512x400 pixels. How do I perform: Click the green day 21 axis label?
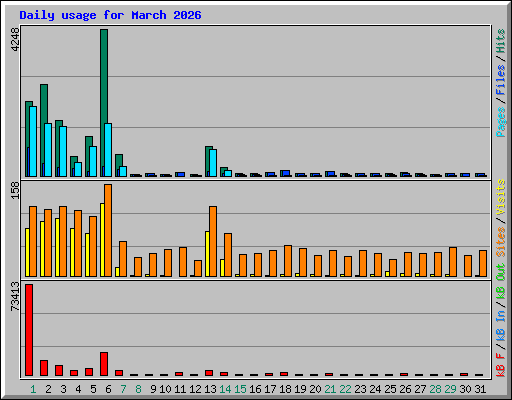330,389
